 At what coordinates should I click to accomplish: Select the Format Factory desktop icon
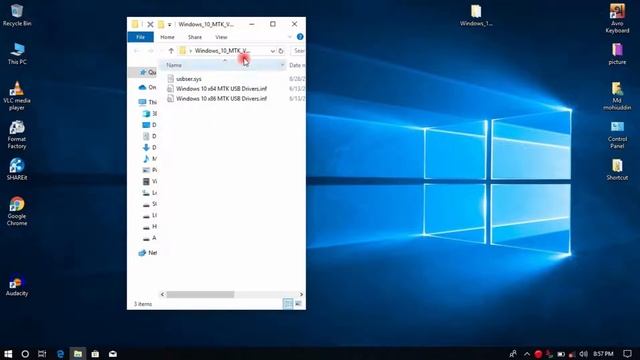pyautogui.click(x=17, y=135)
